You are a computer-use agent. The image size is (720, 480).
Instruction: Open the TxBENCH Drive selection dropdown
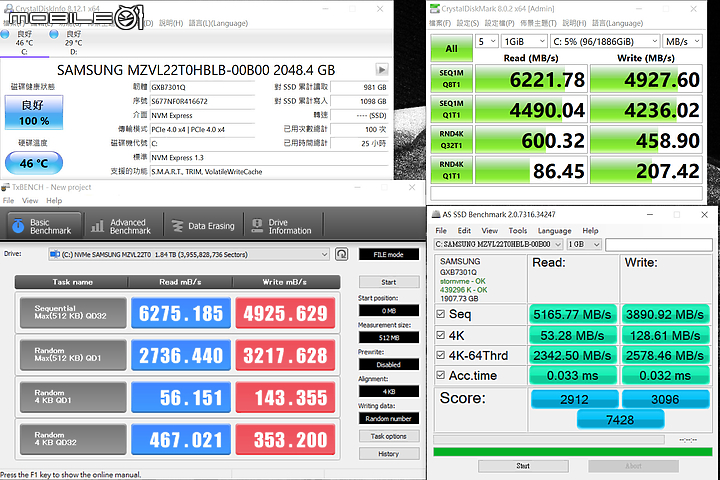(x=189, y=254)
